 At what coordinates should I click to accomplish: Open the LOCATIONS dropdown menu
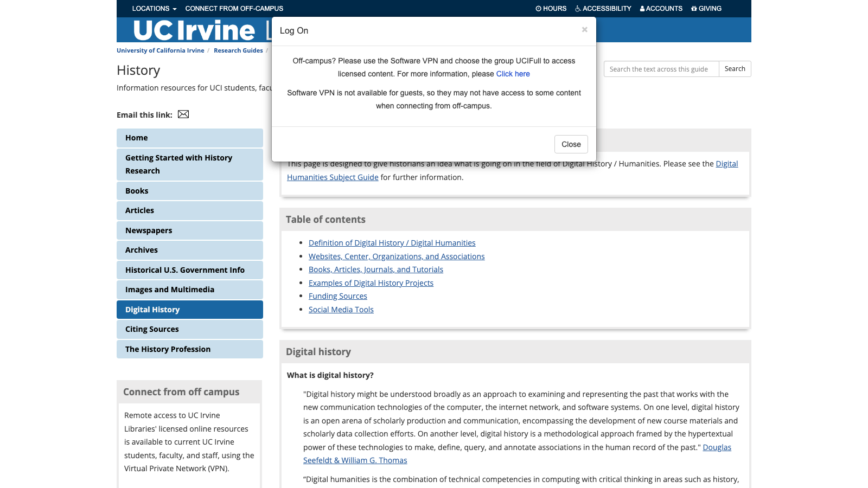point(154,8)
